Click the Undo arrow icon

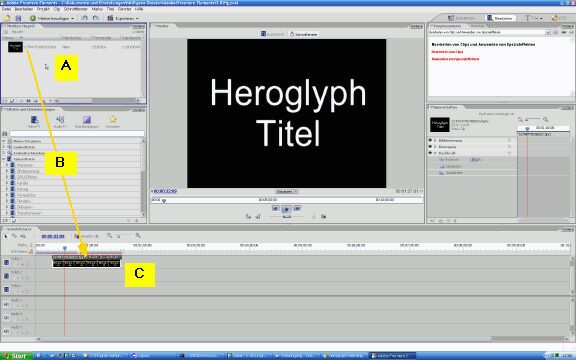pos(84,18)
